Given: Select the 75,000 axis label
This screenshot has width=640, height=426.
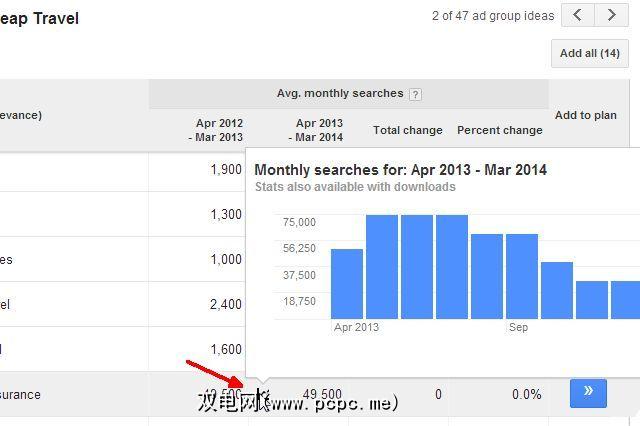Looking at the screenshot, I should pos(299,222).
